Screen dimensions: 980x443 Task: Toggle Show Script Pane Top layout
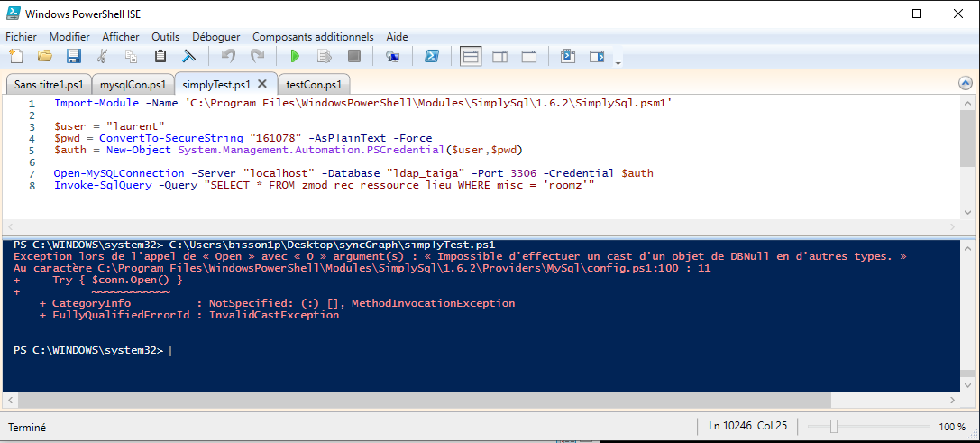471,57
